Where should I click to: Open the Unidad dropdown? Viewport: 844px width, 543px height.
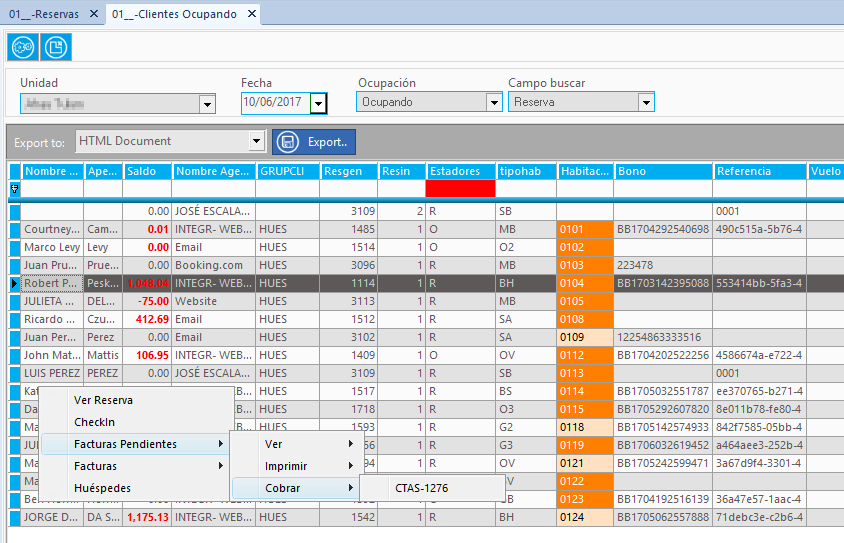207,104
